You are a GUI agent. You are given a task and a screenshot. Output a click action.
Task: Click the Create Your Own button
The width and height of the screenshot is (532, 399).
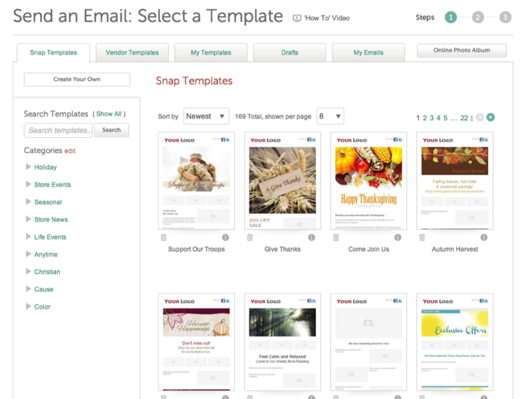coord(76,79)
